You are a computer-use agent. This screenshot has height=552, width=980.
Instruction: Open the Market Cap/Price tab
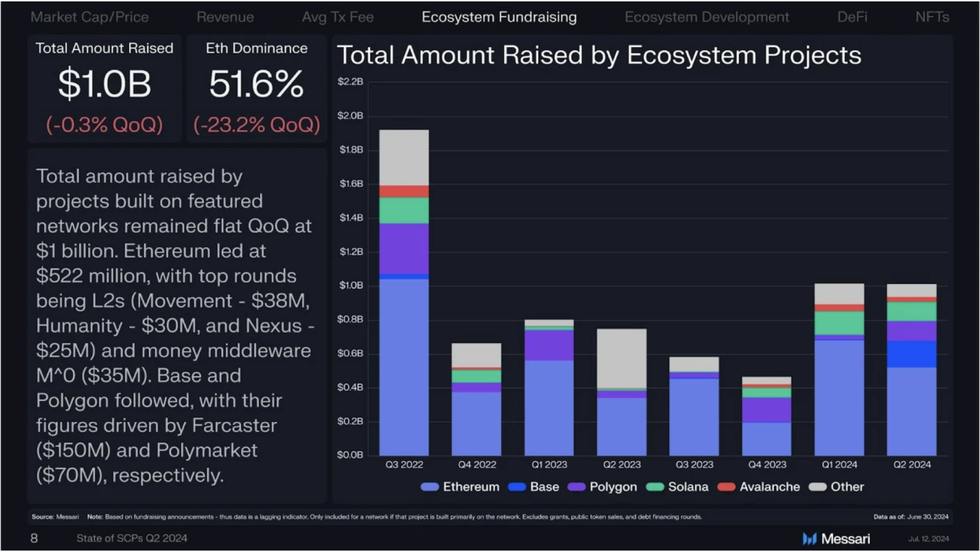click(89, 16)
